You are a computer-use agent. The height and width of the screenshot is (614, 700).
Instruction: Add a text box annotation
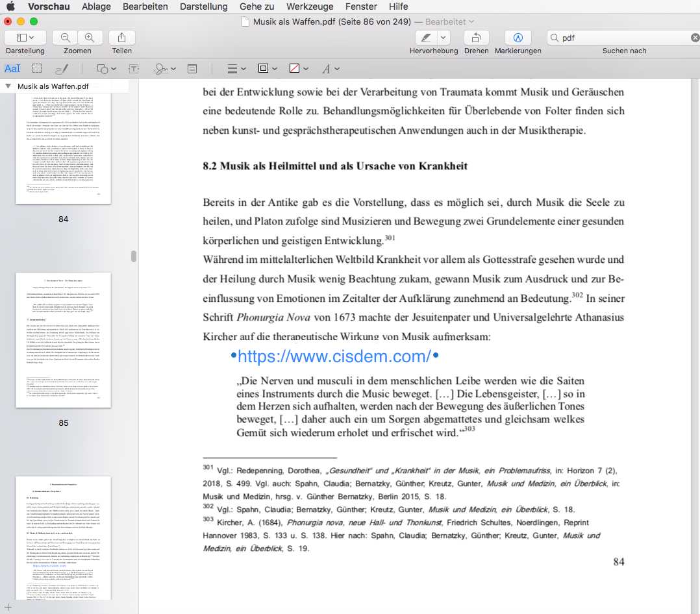[134, 69]
